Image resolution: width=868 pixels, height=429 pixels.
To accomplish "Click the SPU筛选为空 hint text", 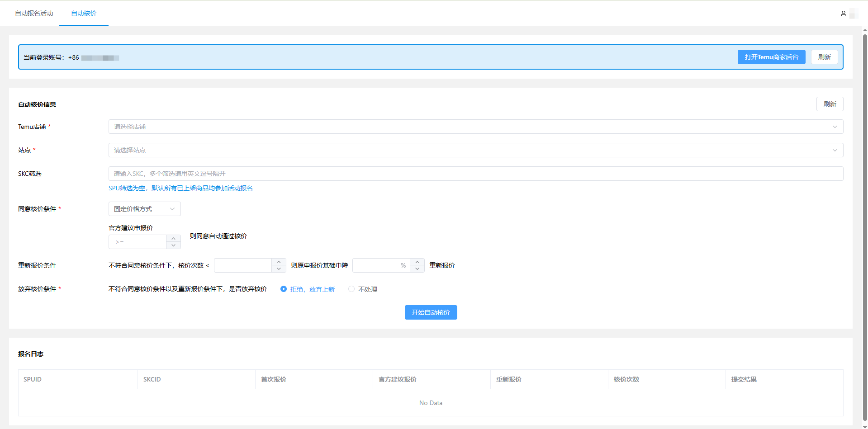I will click(180, 188).
